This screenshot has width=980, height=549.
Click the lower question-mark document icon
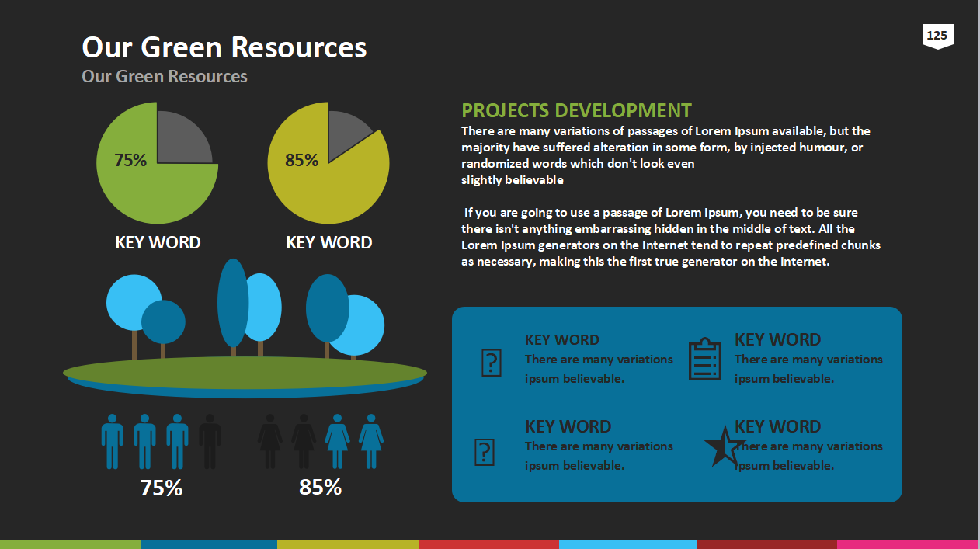[485, 452]
